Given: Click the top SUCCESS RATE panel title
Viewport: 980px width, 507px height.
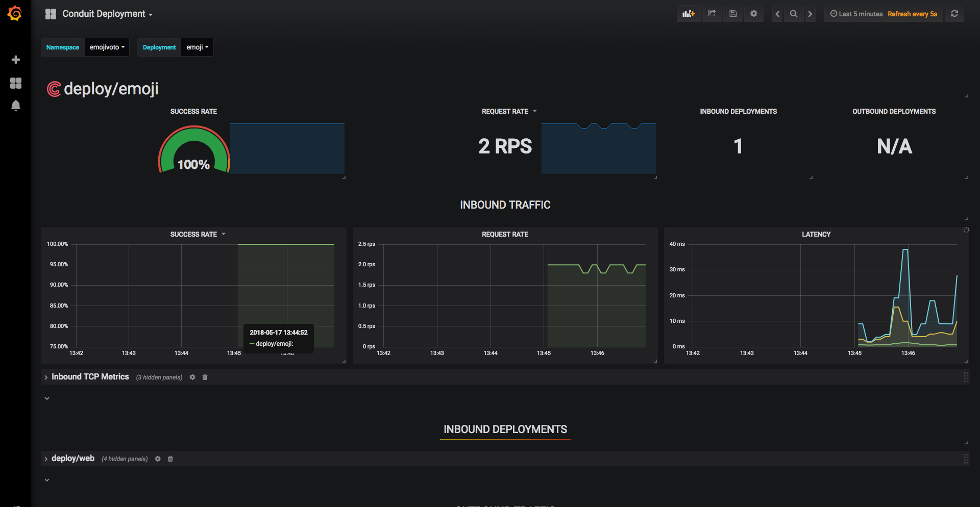Looking at the screenshot, I should pos(193,111).
